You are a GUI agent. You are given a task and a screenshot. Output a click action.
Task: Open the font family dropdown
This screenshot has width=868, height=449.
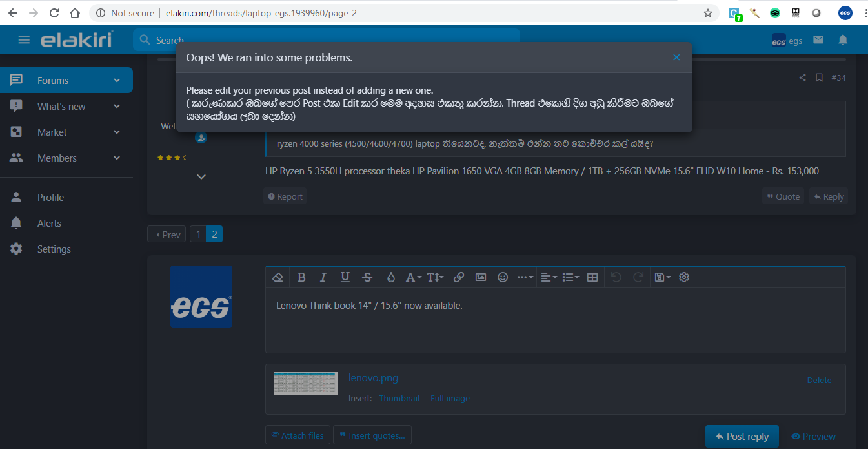(413, 277)
